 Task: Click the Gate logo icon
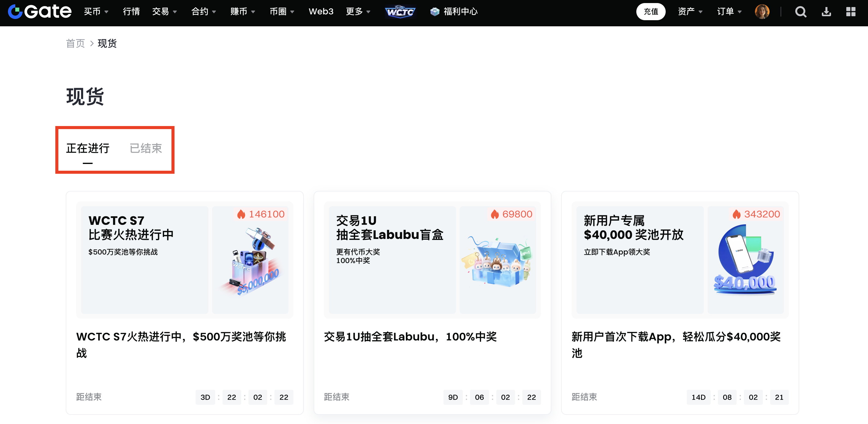click(x=16, y=11)
